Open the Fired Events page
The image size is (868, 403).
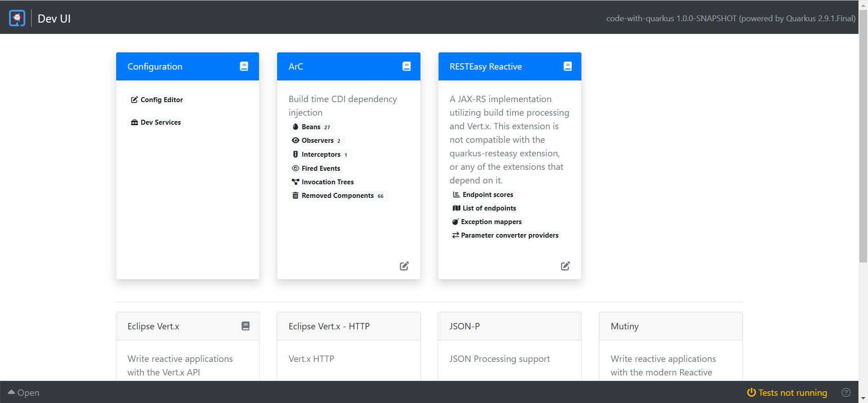(316, 169)
